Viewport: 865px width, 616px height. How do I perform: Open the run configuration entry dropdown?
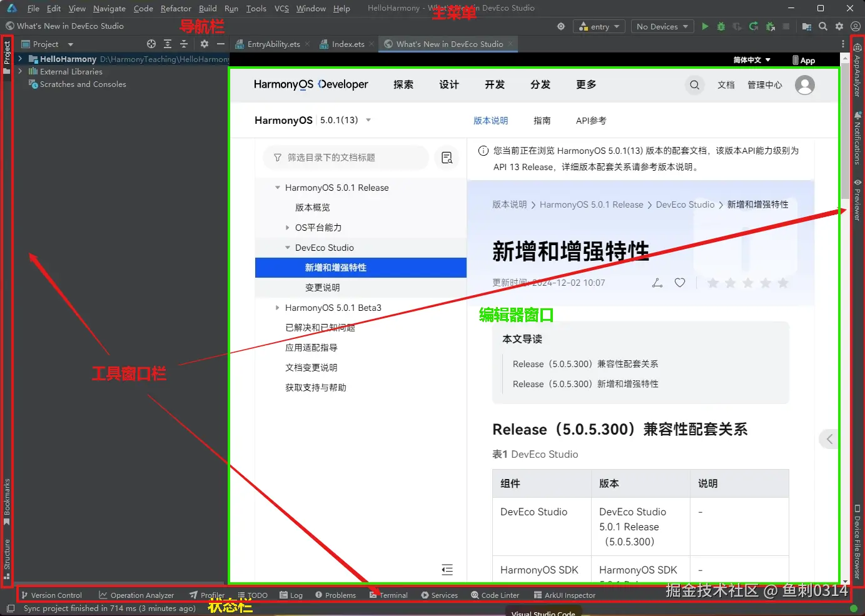[599, 26]
